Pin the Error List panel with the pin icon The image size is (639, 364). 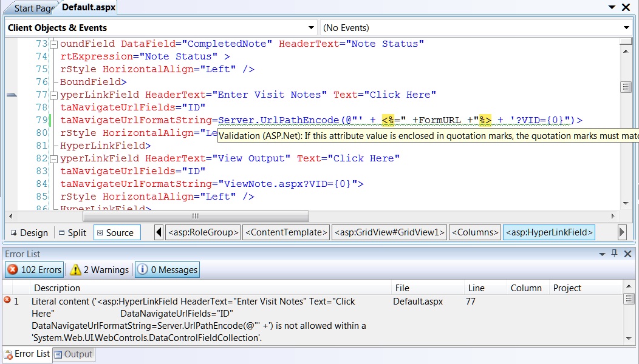tap(615, 254)
